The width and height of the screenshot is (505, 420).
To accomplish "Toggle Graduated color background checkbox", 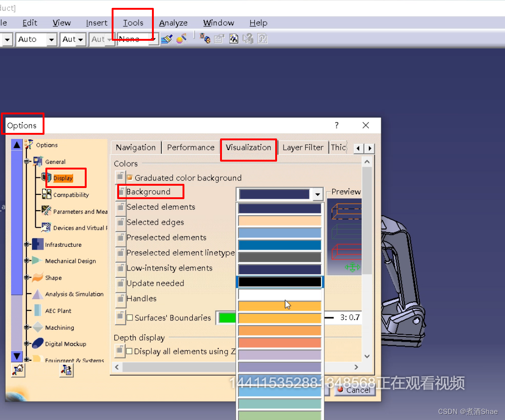I will coord(130,178).
